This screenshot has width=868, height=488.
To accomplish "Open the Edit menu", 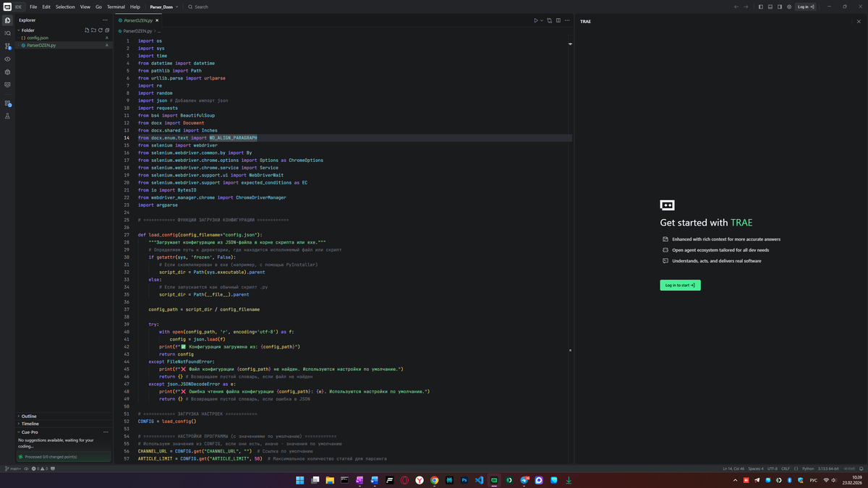I will click(x=46, y=7).
